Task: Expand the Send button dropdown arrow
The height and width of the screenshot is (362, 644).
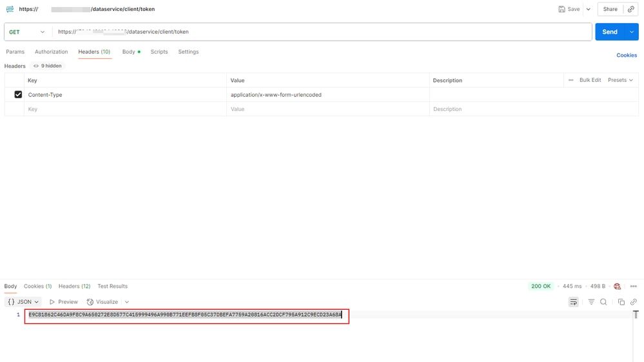Action: click(632, 32)
